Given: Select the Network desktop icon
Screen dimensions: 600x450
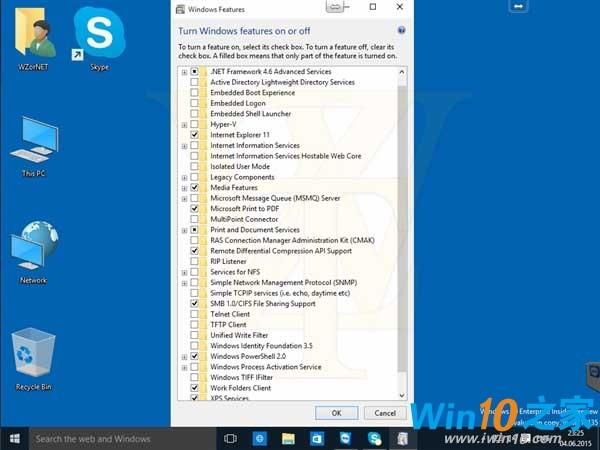Looking at the screenshot, I should pyautogui.click(x=34, y=253).
